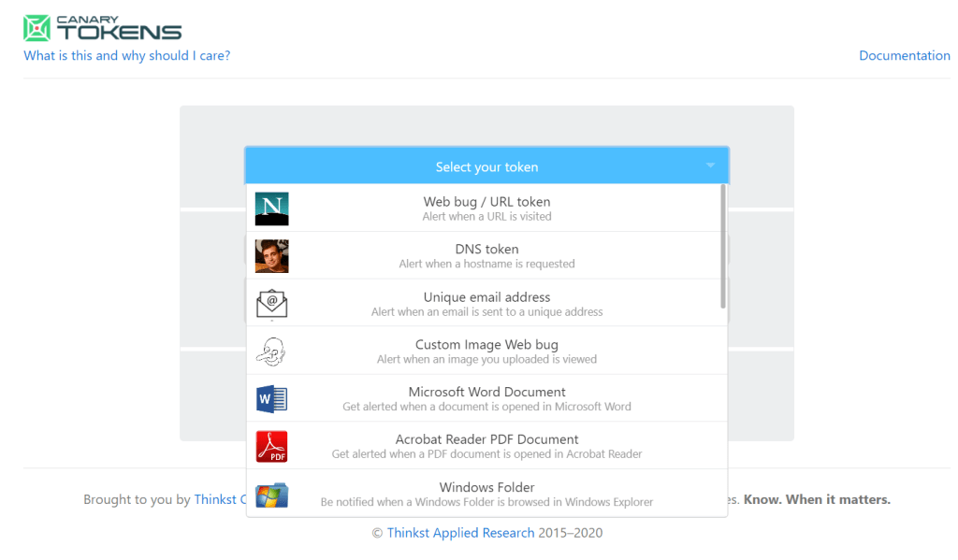
Task: Select Acrobat Reader PDF Document option
Action: pos(486,446)
